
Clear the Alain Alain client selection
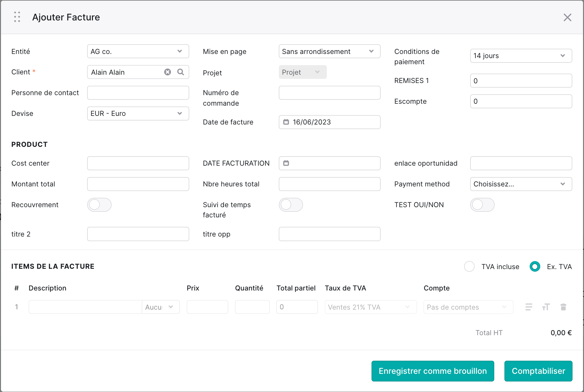click(167, 72)
